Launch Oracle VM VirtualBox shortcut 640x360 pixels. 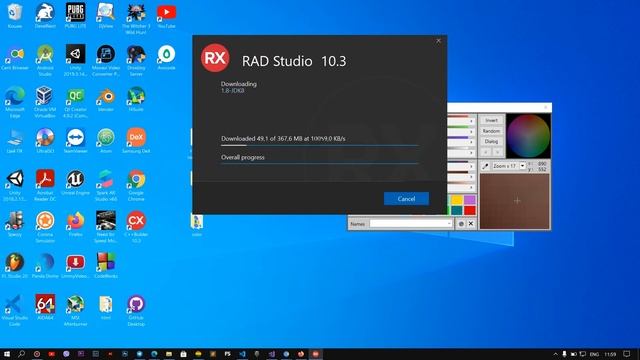click(x=45, y=102)
